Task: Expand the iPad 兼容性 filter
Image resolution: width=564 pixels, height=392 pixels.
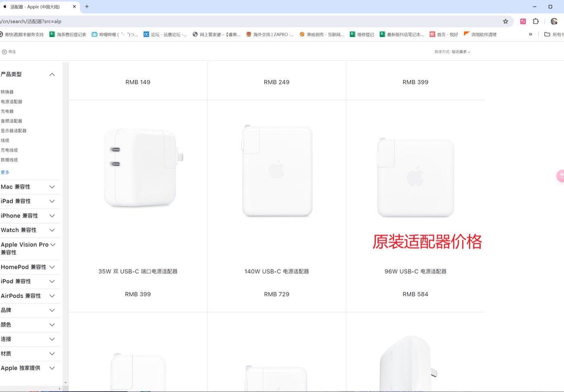Action: click(52, 201)
